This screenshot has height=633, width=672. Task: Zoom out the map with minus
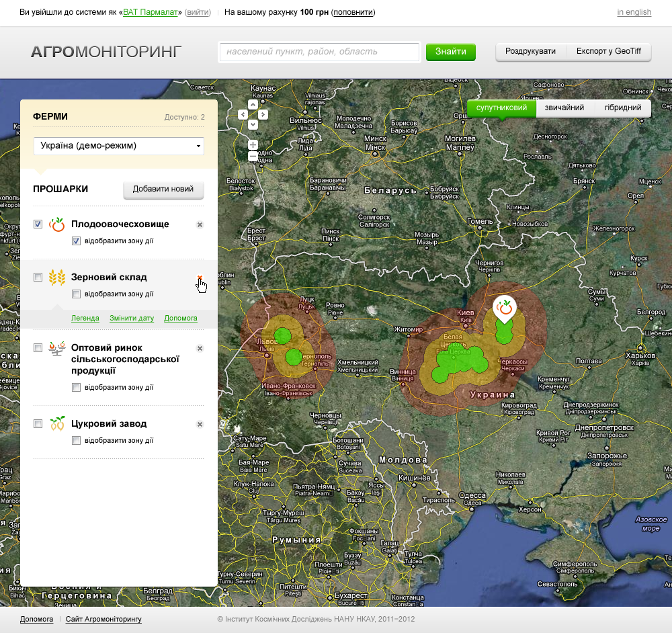click(x=253, y=156)
